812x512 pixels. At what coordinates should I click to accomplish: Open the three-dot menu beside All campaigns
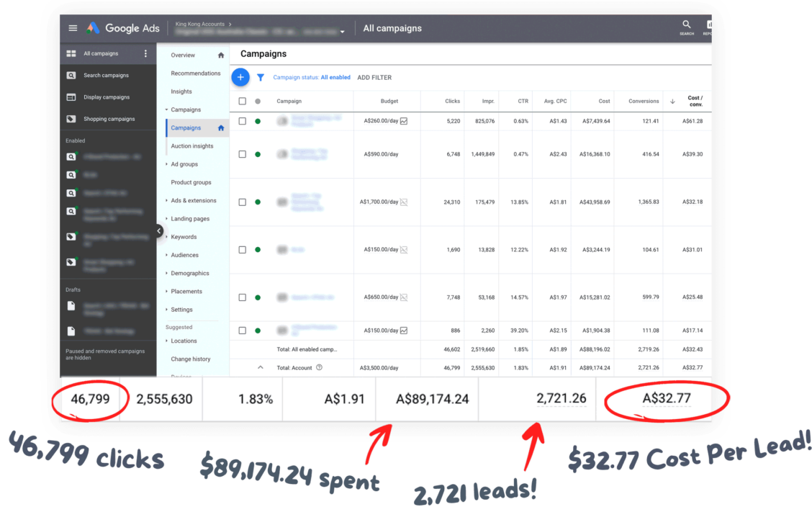click(x=146, y=53)
